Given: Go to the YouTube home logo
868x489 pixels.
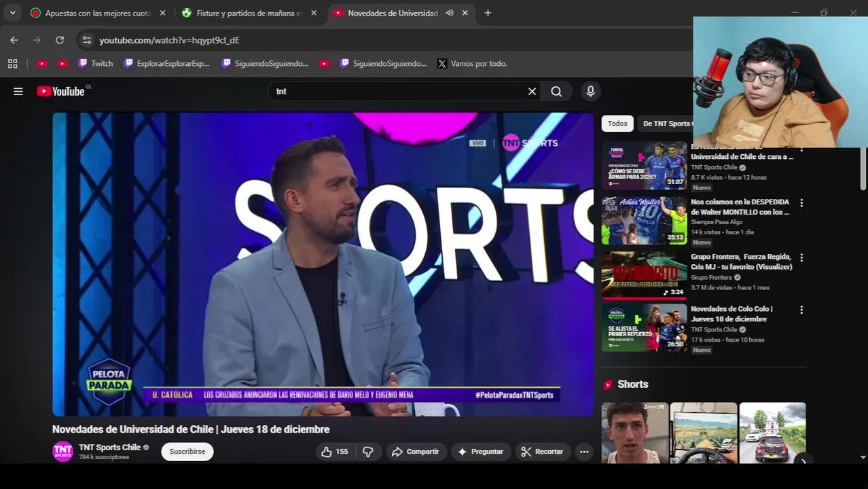Looking at the screenshot, I should 61,91.
